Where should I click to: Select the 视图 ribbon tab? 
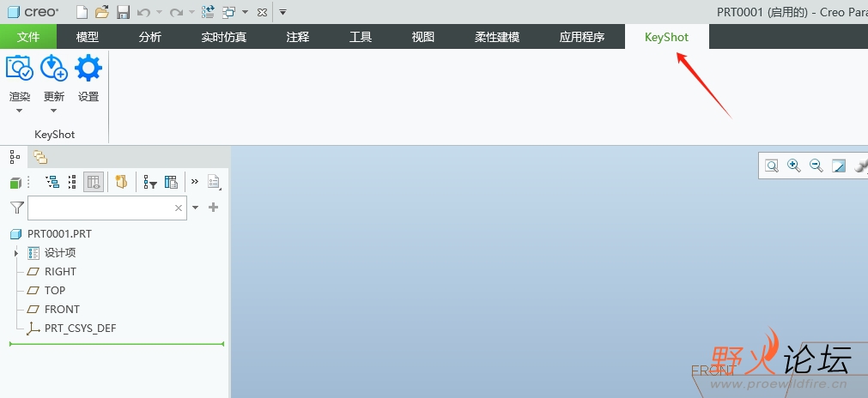point(423,37)
